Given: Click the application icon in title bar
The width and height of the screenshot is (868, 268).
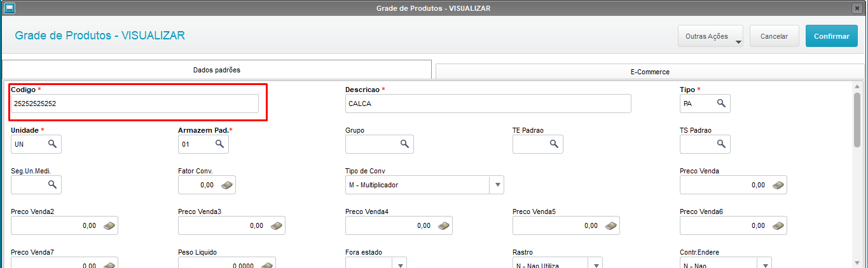Looking at the screenshot, I should [x=10, y=8].
